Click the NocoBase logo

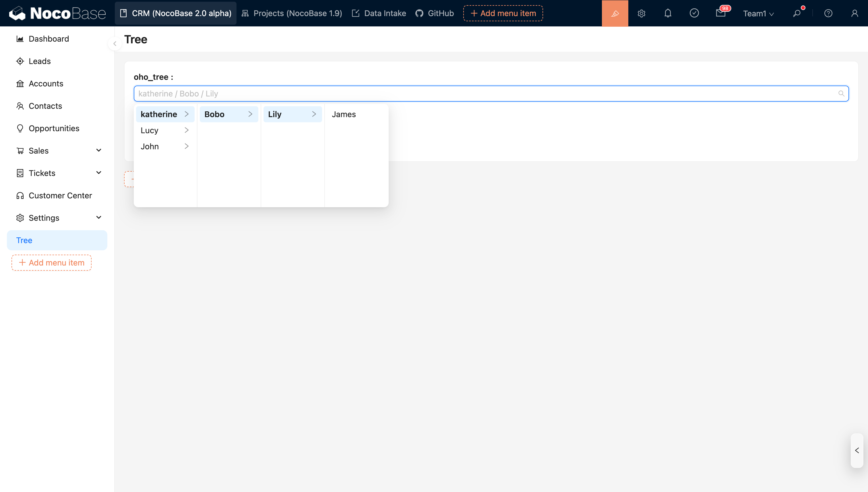57,13
